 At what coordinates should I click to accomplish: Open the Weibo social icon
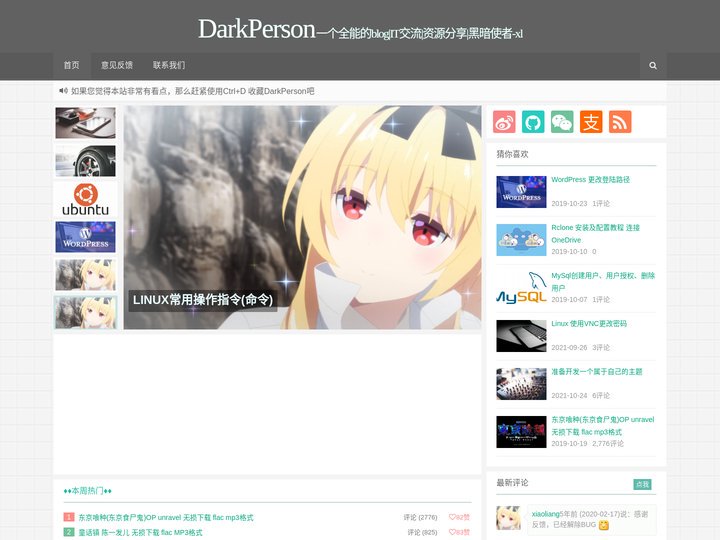click(x=504, y=122)
